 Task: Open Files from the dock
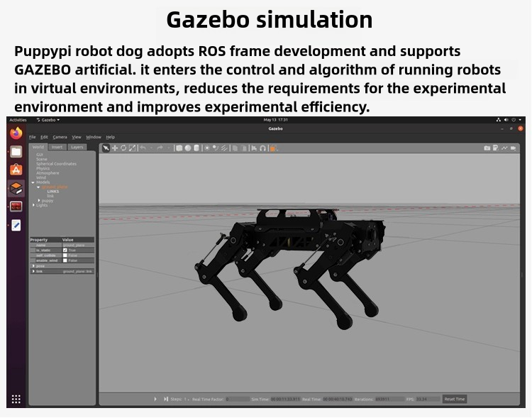tap(16, 151)
